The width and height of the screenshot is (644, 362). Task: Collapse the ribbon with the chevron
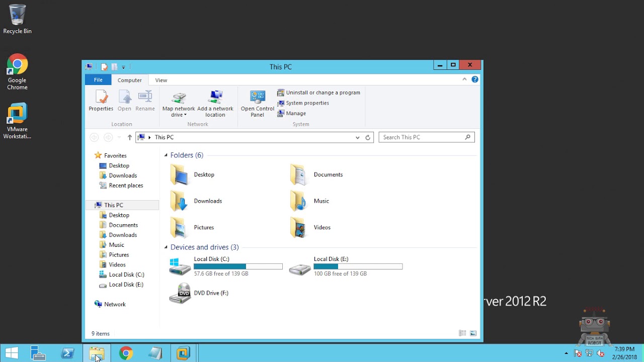[x=464, y=79]
